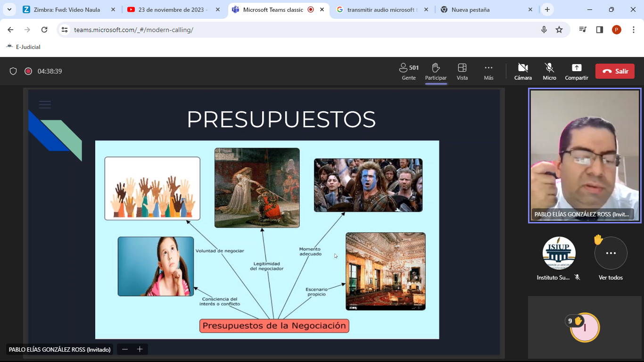Open the Participar raise-hand menu
Image resolution: width=644 pixels, height=362 pixels.
click(x=436, y=72)
